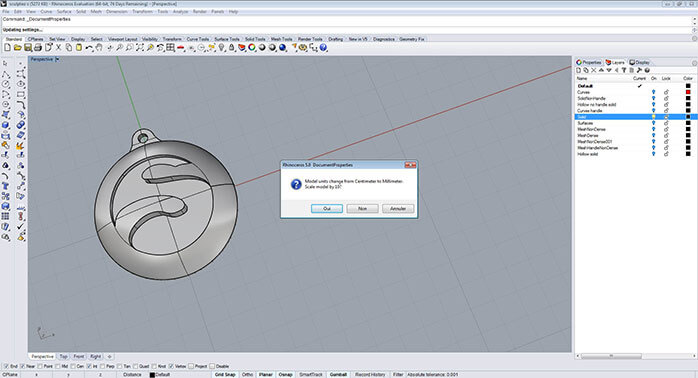Toggle visibility bulb of Surfaces layer
698x378 pixels.
click(x=653, y=123)
